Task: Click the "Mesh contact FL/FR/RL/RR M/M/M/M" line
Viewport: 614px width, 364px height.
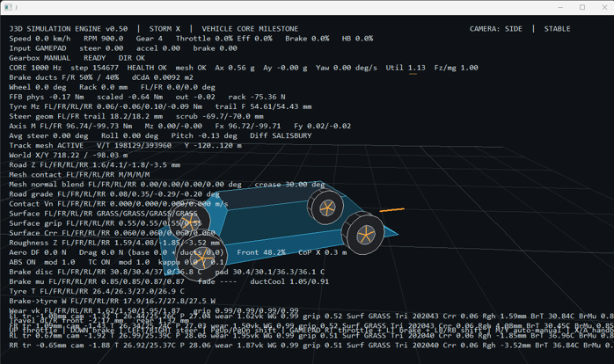Action: (79, 175)
